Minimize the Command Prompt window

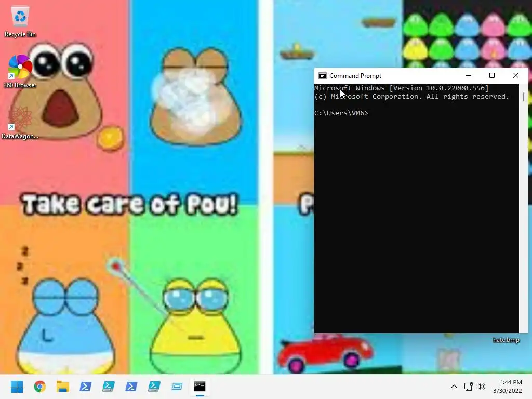(x=469, y=76)
